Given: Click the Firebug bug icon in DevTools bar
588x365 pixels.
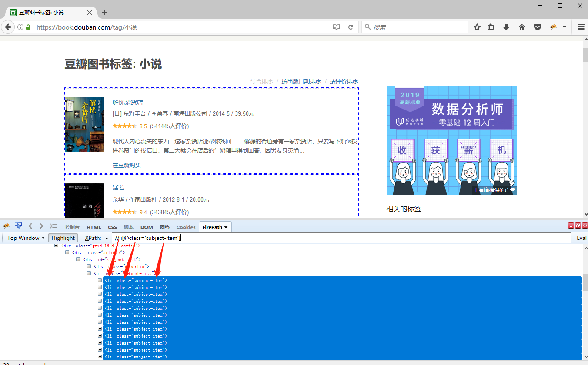Looking at the screenshot, I should (x=6, y=226).
